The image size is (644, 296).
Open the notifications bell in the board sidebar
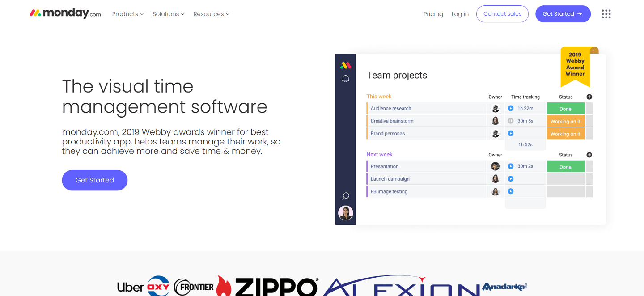345,78
